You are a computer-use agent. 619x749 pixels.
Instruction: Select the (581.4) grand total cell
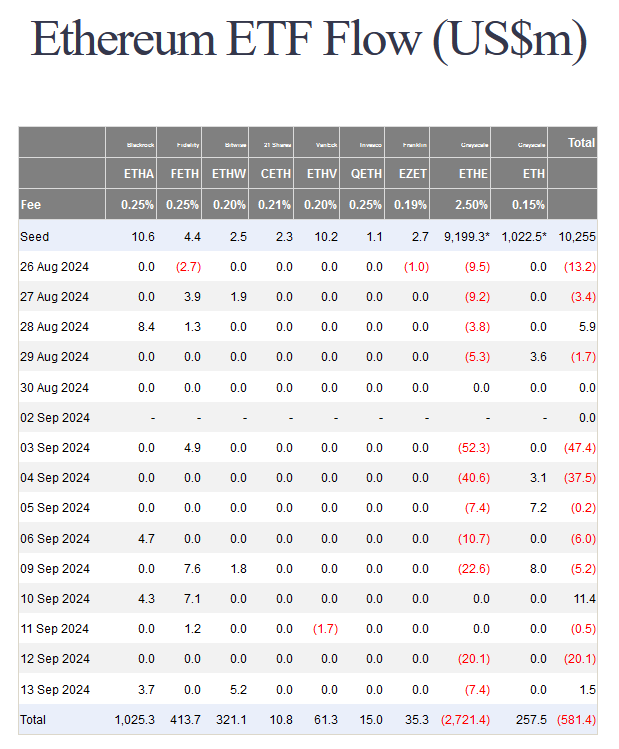576,720
